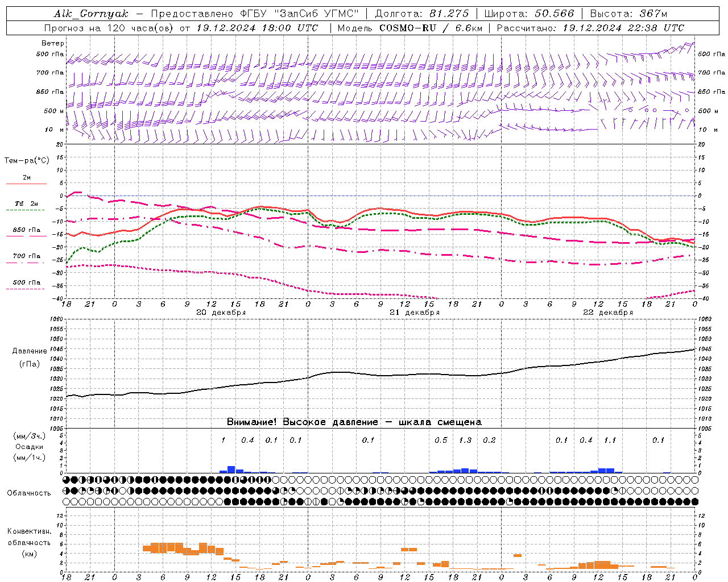Click the left 700 гПа wind level label
This screenshot has height=582, width=728.
click(x=50, y=73)
